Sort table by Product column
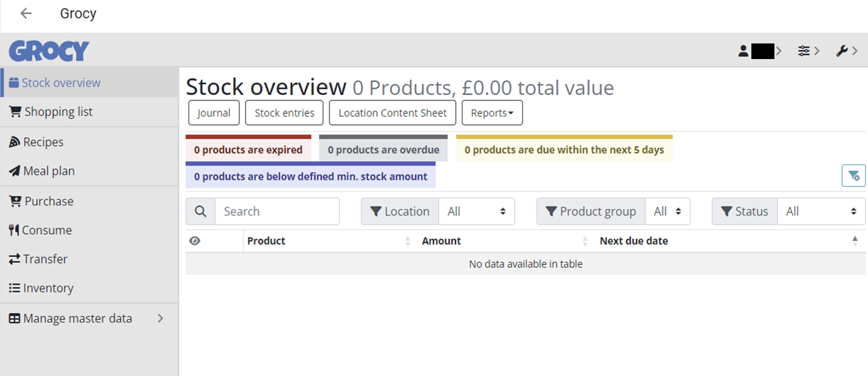This screenshot has height=376, width=868. coord(330,241)
